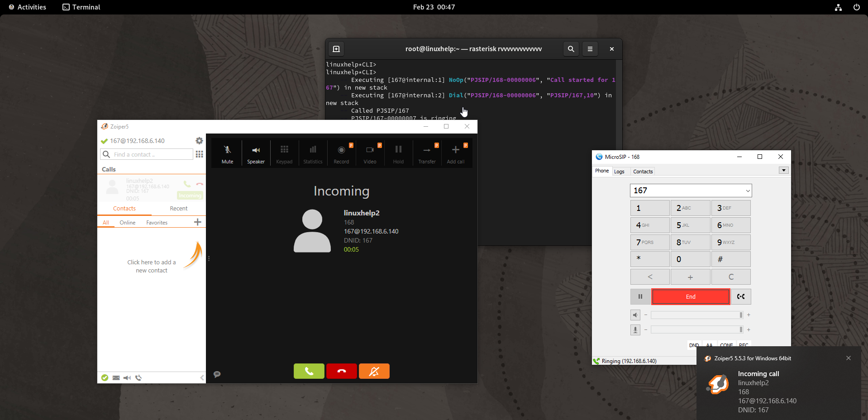Viewport: 868px width, 420px height.
Task: Open terminal hamburger menu
Action: click(590, 49)
